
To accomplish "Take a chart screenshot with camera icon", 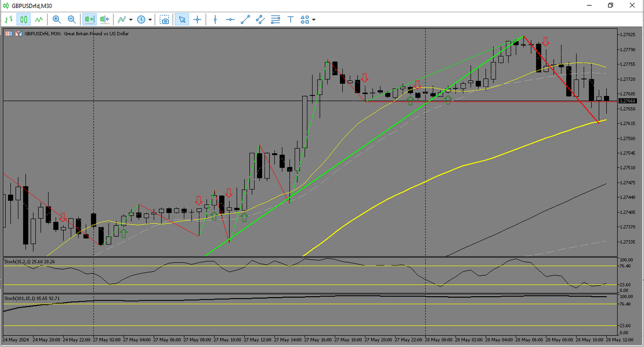I will tap(164, 19).
